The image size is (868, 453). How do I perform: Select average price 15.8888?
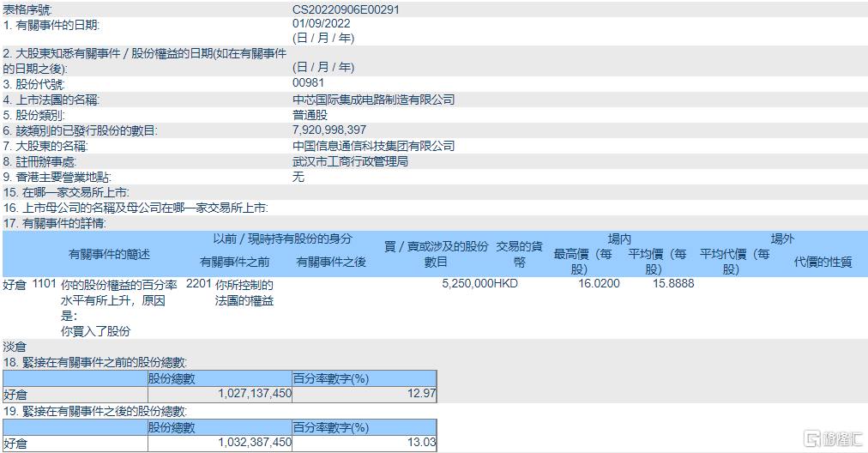pos(673,283)
